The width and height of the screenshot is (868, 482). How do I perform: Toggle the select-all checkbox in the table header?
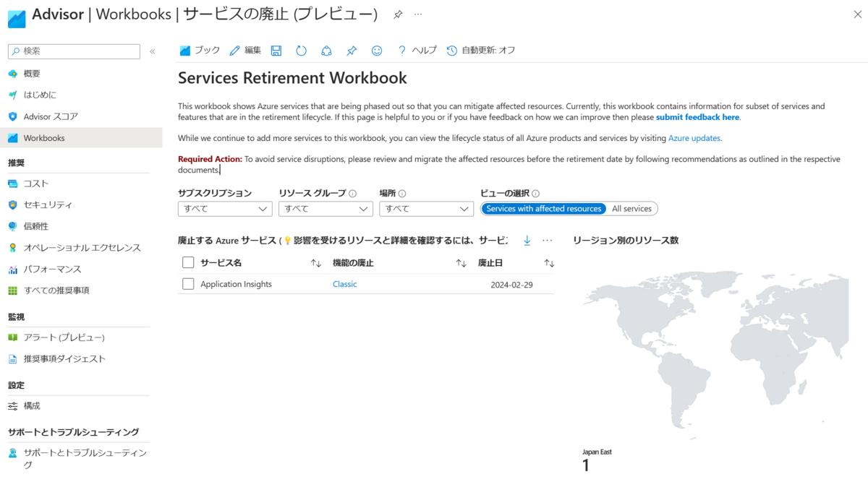188,262
